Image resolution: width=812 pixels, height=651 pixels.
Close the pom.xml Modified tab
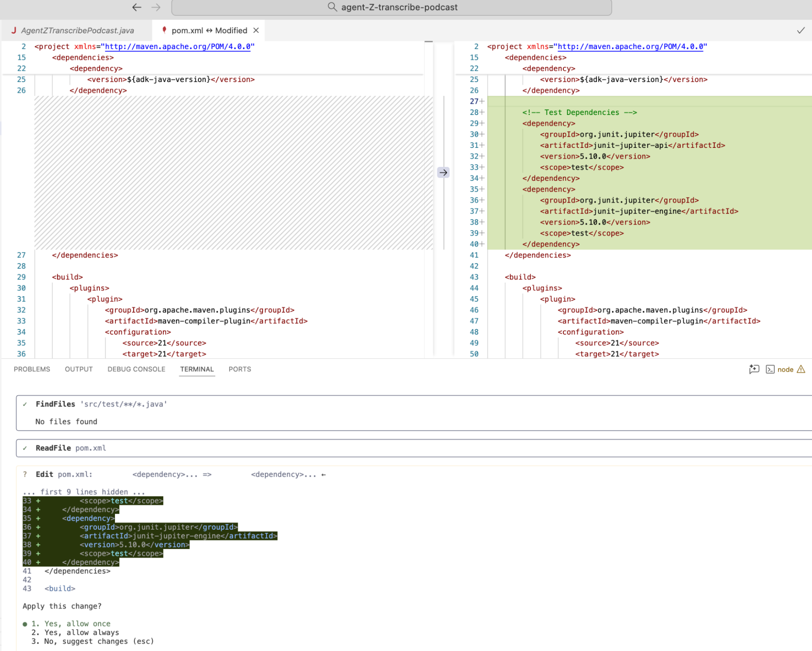256,30
